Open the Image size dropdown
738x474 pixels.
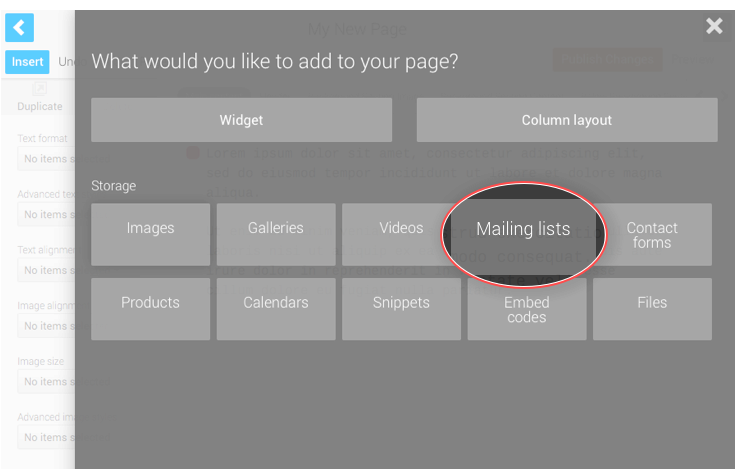(x=46, y=382)
